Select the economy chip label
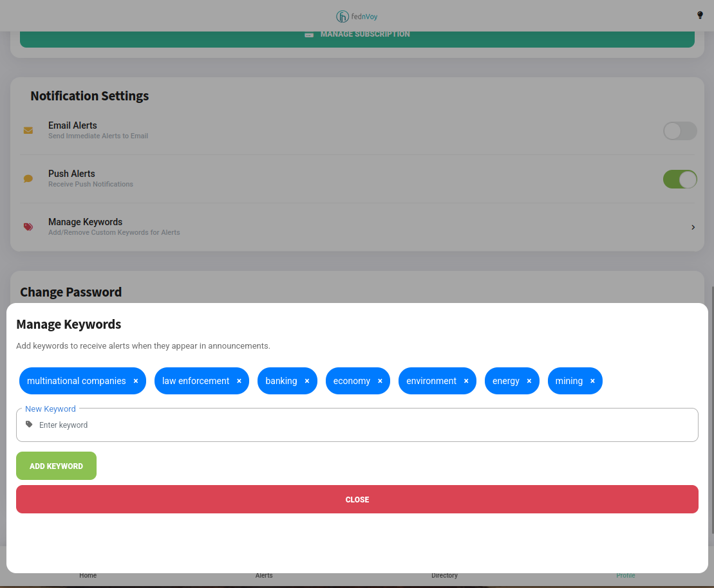714x588 pixels. click(352, 381)
